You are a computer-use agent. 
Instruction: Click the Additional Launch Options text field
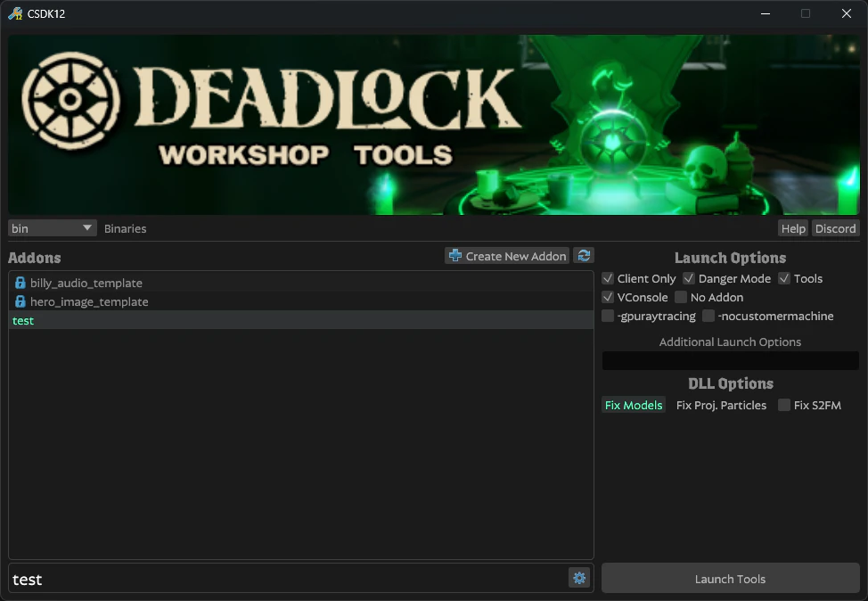click(730, 360)
